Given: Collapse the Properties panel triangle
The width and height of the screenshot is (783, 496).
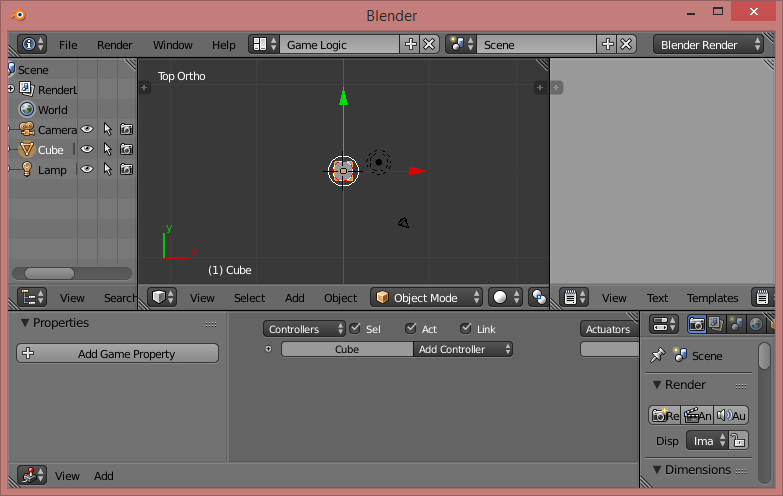Looking at the screenshot, I should pos(24,323).
